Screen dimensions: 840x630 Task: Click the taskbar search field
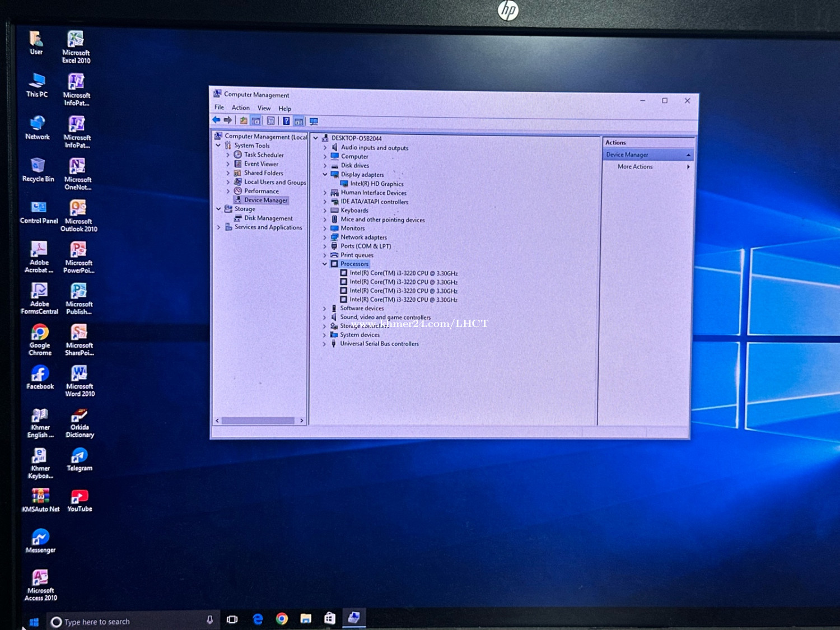click(x=132, y=621)
